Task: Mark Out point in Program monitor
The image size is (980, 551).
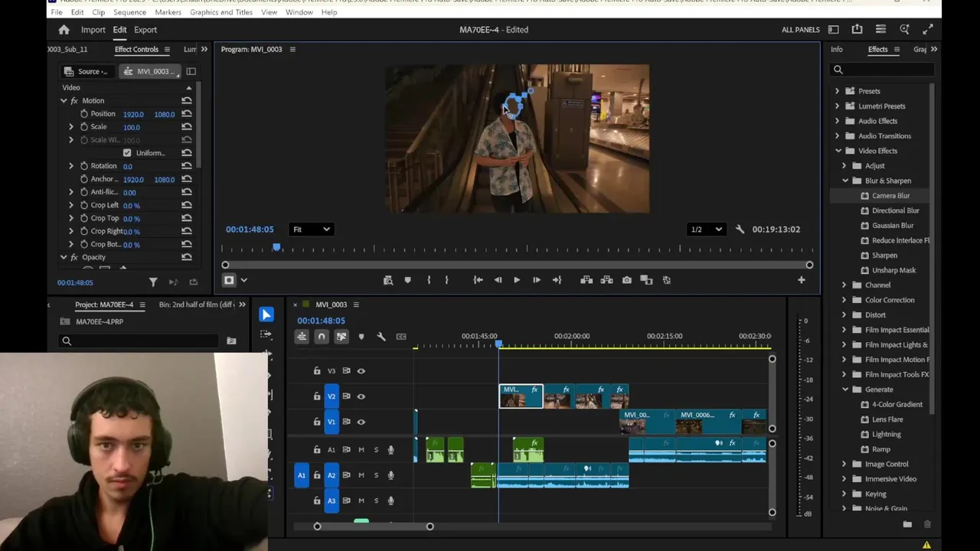Action: [447, 280]
